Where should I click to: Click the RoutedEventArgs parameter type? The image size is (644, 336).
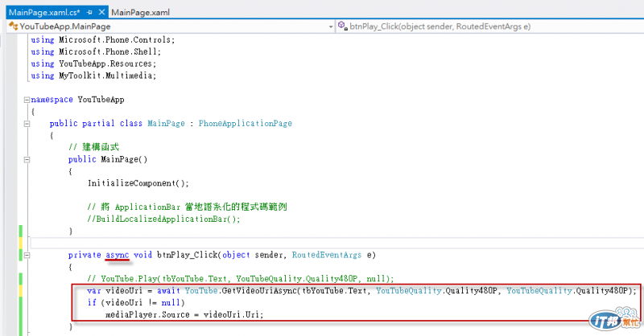[327, 255]
